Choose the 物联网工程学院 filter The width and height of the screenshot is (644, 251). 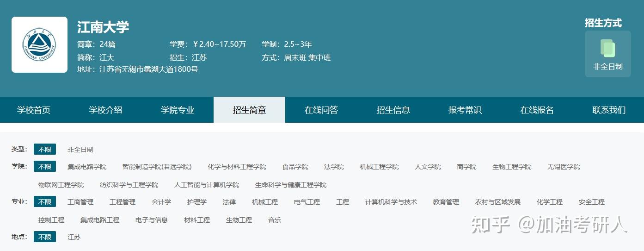(61, 185)
